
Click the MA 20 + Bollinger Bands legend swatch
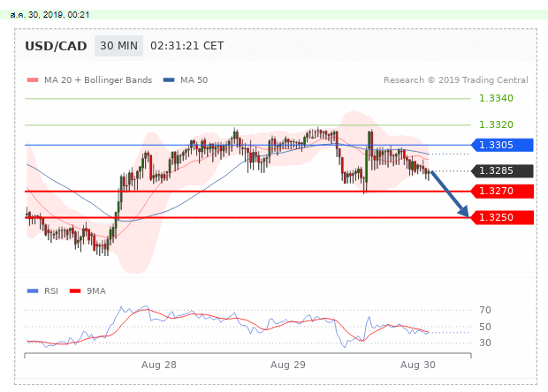click(33, 80)
